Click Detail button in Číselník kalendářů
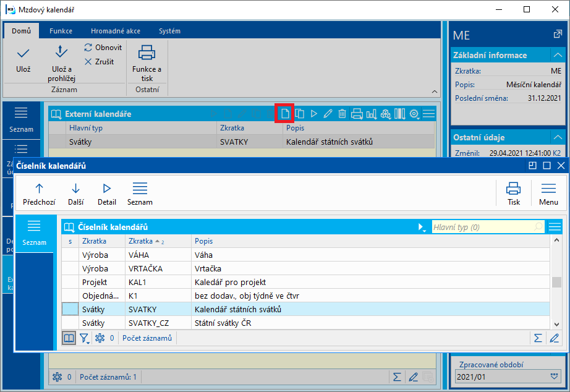The width and height of the screenshot is (570, 392). 107,194
